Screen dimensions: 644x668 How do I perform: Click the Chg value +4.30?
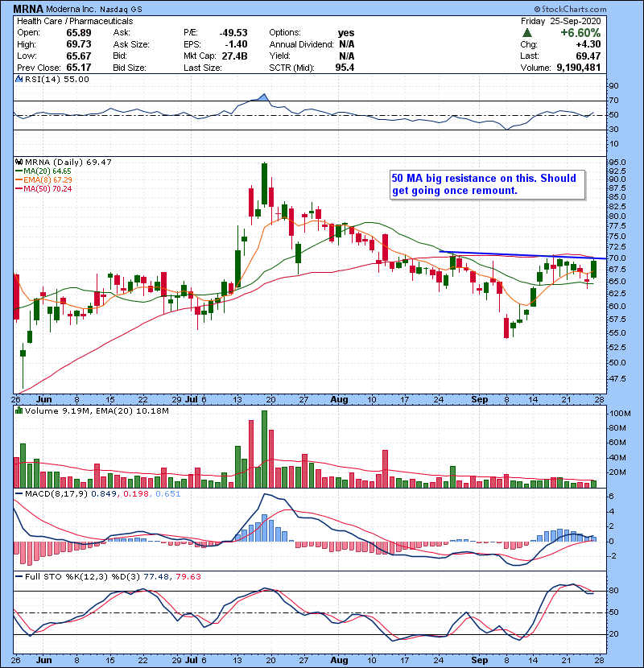(588, 44)
